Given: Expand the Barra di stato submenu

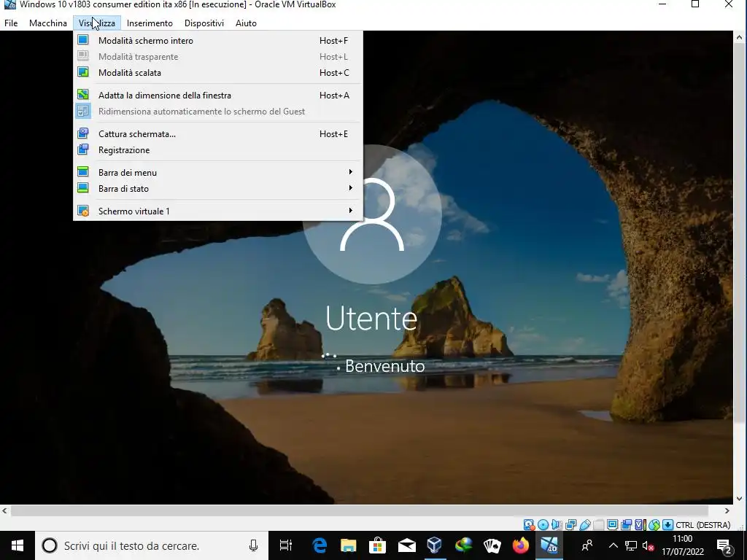Looking at the screenshot, I should 217,189.
